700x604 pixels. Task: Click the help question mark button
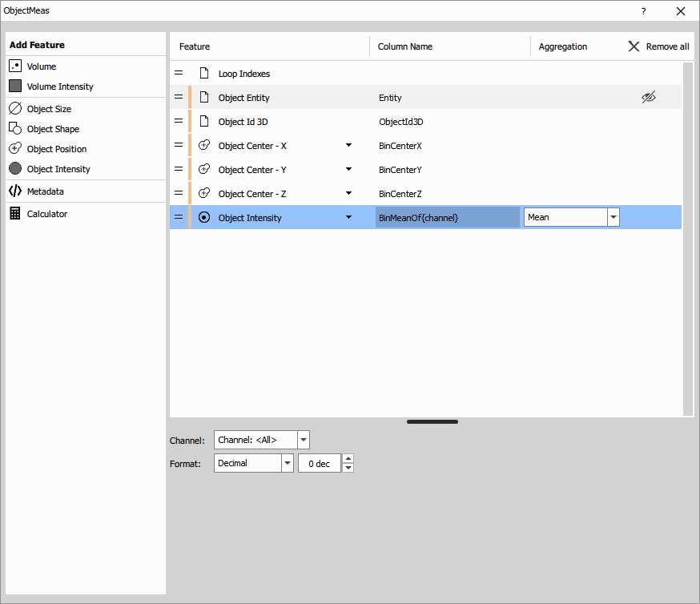643,11
